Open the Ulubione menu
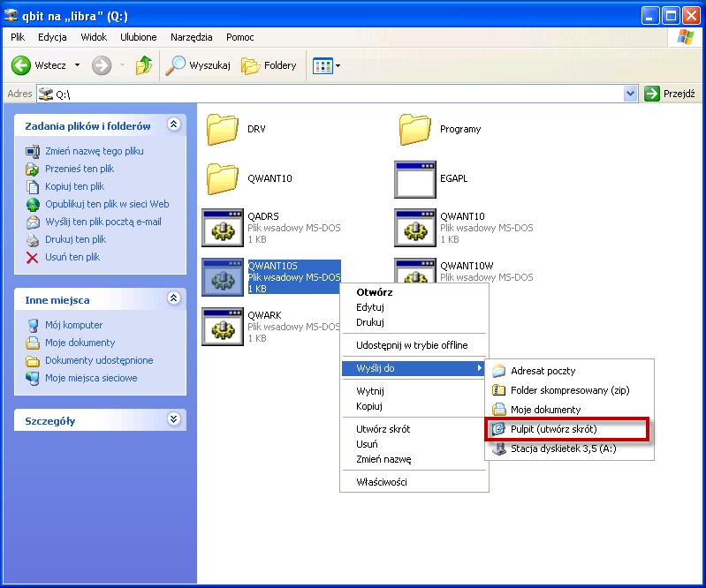The width and height of the screenshot is (706, 588). 138,37
